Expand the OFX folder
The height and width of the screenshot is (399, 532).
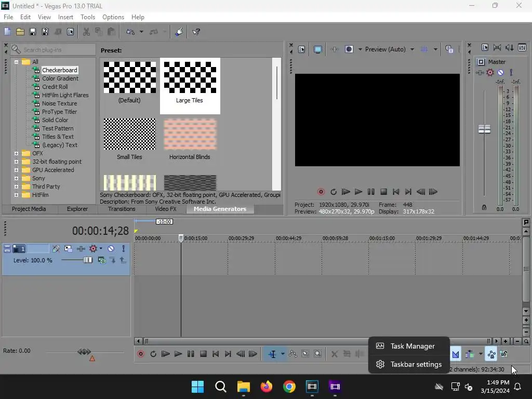coord(16,153)
